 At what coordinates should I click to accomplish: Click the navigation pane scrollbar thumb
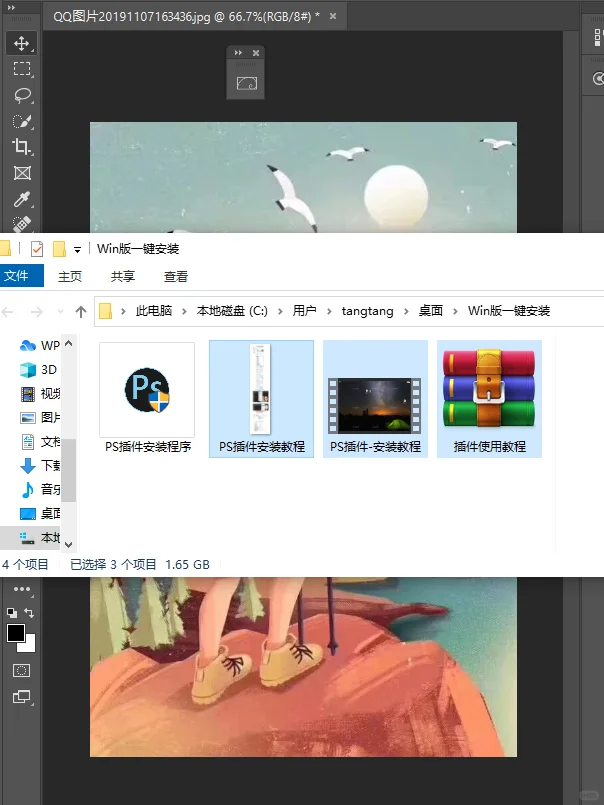(69, 470)
